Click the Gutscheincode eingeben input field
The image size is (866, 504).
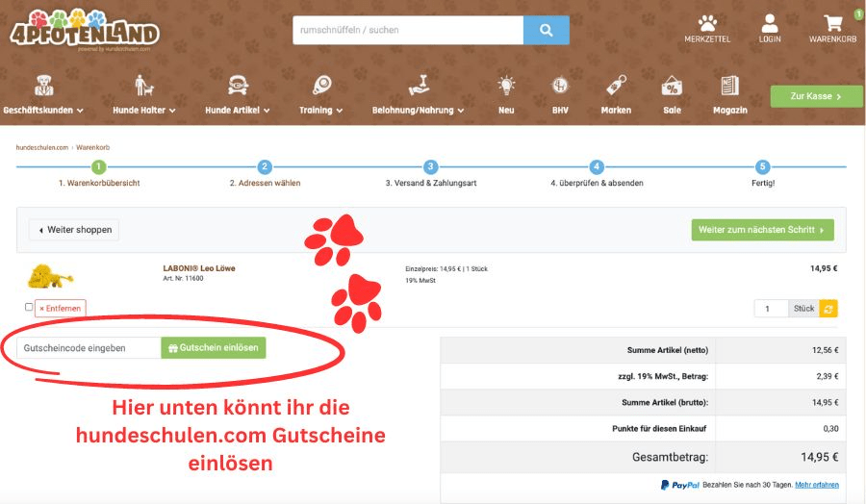[x=89, y=347]
